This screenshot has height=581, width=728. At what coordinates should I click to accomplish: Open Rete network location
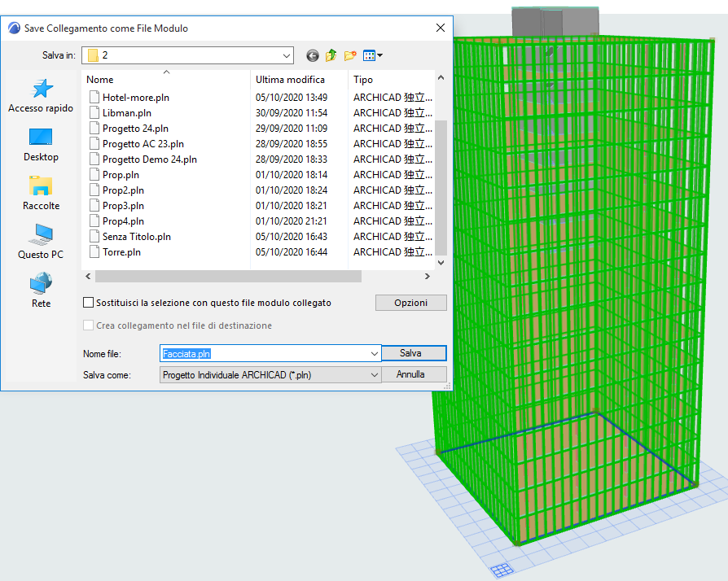41,291
